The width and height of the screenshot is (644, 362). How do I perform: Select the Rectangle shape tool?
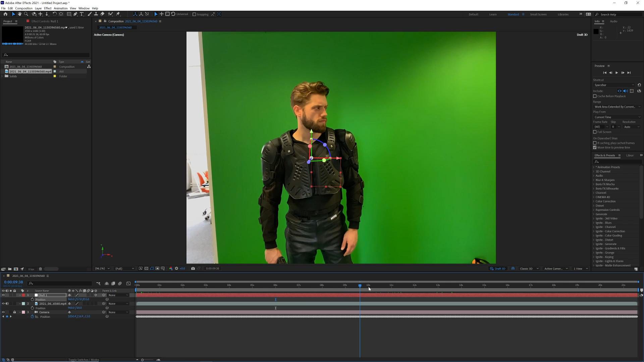(x=69, y=14)
